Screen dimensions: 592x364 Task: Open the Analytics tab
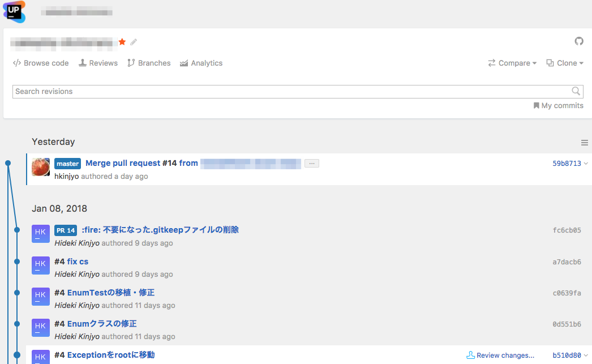201,63
